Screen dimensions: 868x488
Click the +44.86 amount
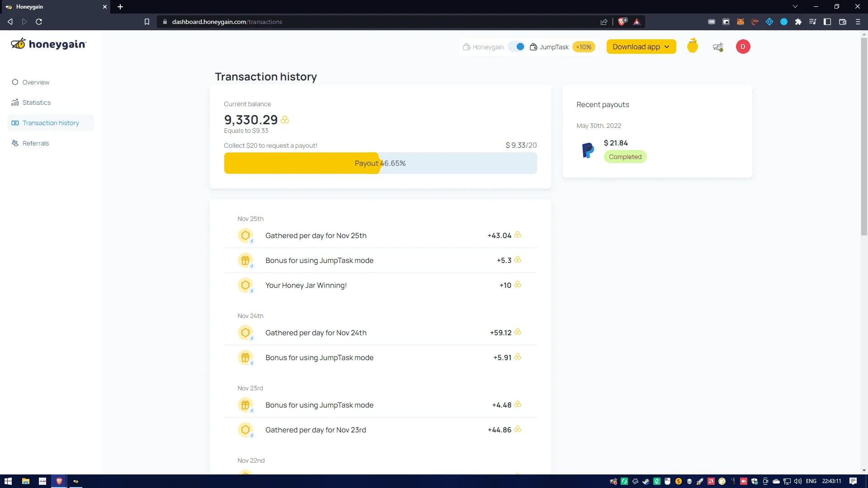coord(499,430)
